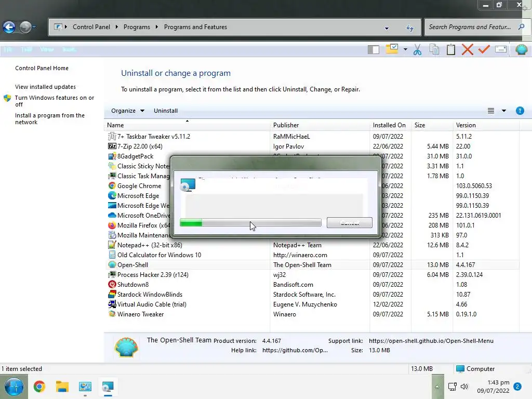Open the blue Help question mark
The height and width of the screenshot is (399, 532).
(x=520, y=111)
